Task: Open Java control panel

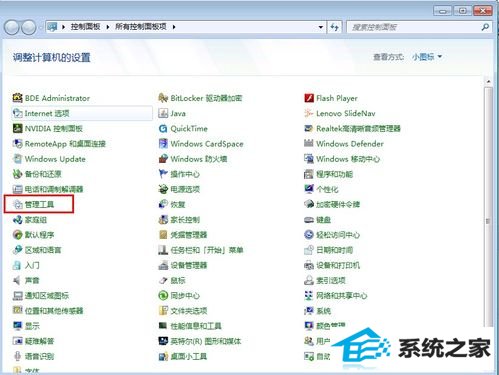Action: point(172,113)
